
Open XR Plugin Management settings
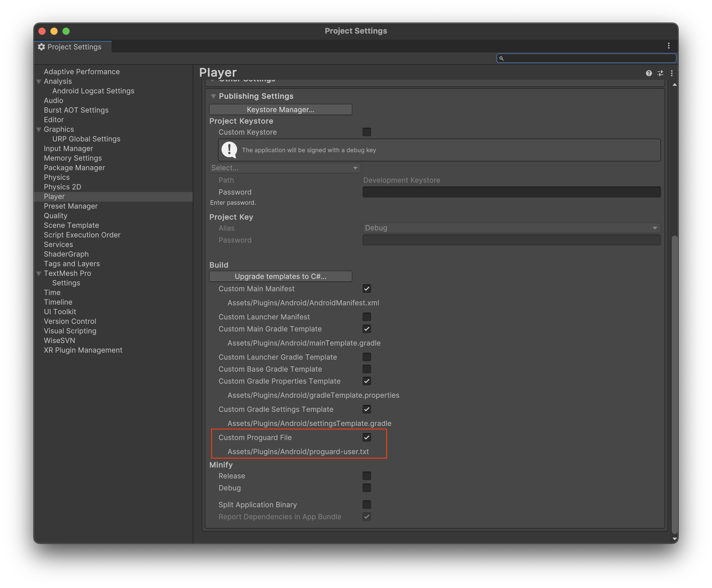(x=83, y=350)
